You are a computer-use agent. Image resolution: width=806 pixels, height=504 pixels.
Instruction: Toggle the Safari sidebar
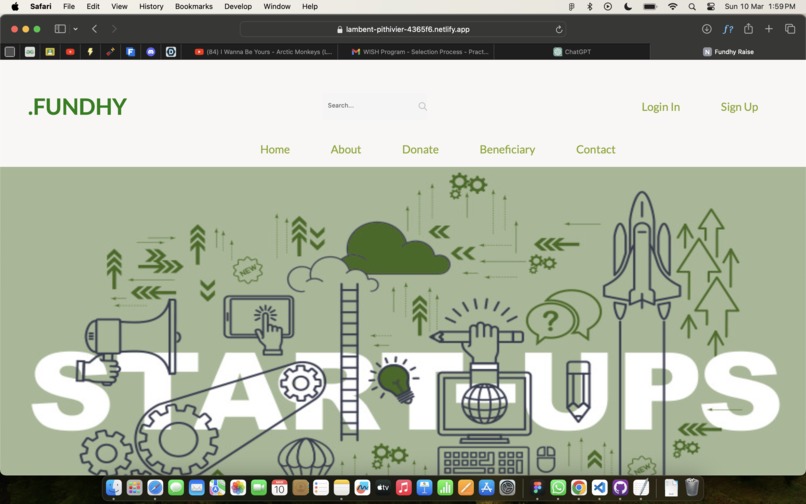click(60, 29)
